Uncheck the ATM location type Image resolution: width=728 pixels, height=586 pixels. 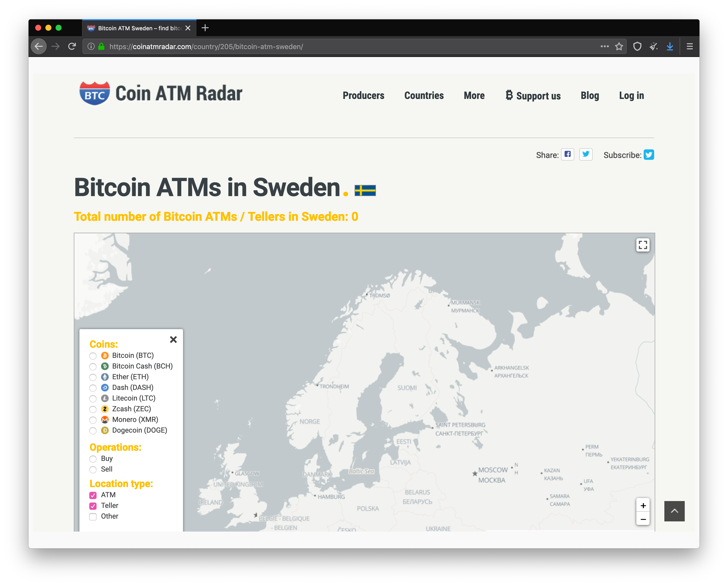(93, 495)
